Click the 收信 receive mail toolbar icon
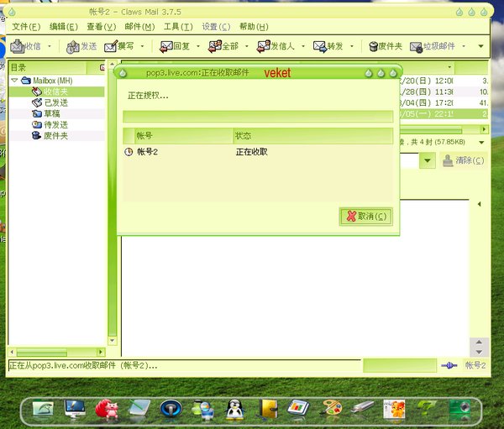 coord(17,46)
